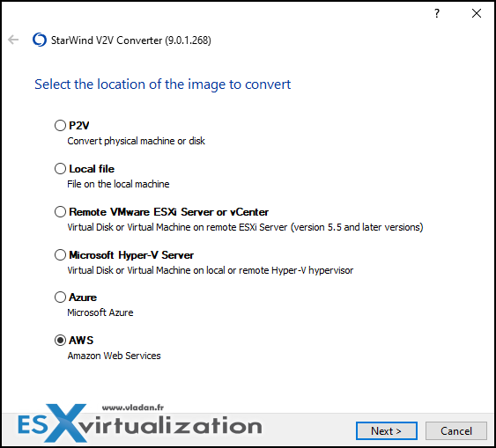Go back using the left arrow icon

click(13, 40)
